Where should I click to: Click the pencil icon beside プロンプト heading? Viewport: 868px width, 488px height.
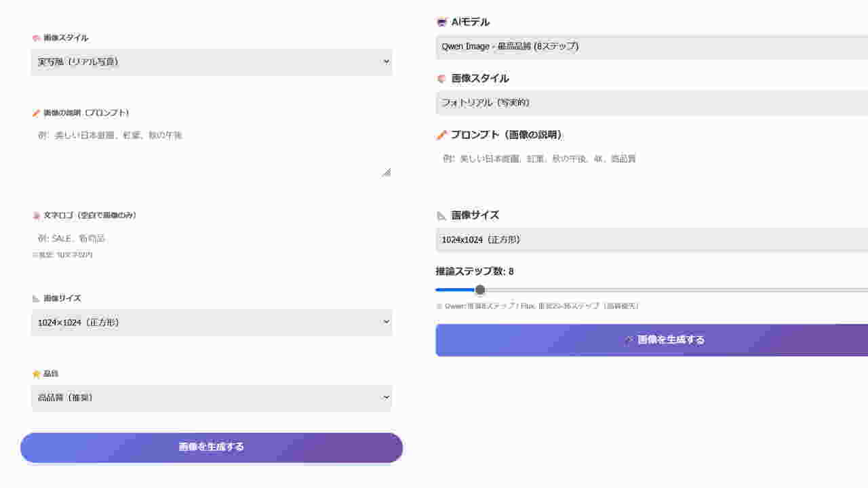click(442, 136)
